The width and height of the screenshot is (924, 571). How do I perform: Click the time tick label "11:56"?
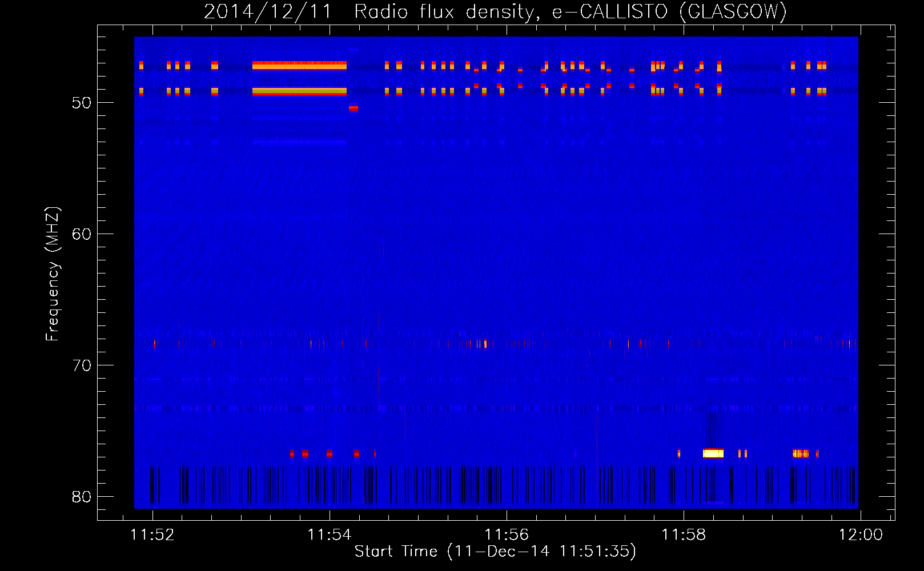point(507,534)
